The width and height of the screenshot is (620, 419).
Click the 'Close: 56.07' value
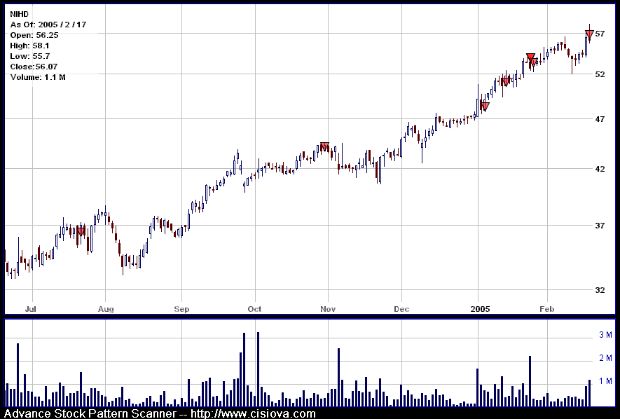tap(34, 67)
